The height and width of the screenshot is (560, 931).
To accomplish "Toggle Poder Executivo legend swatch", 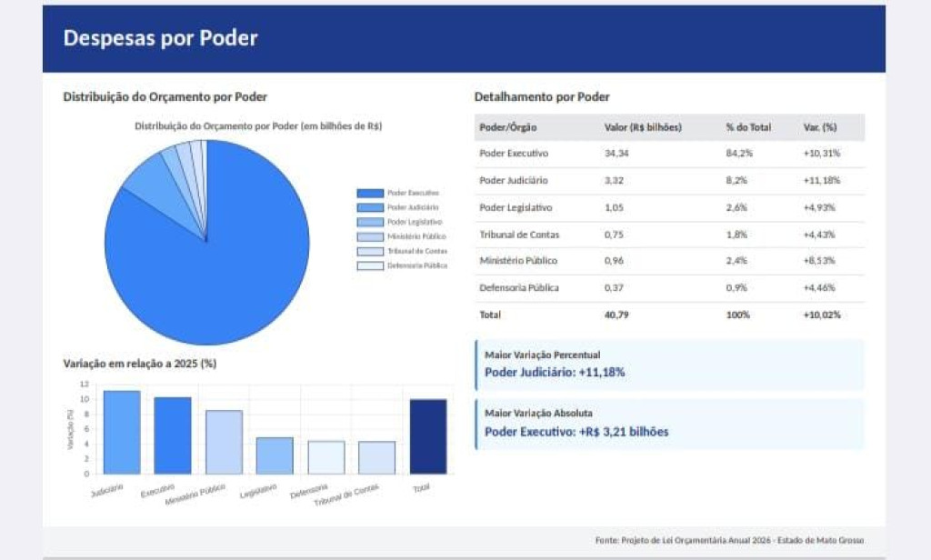I will point(370,193).
